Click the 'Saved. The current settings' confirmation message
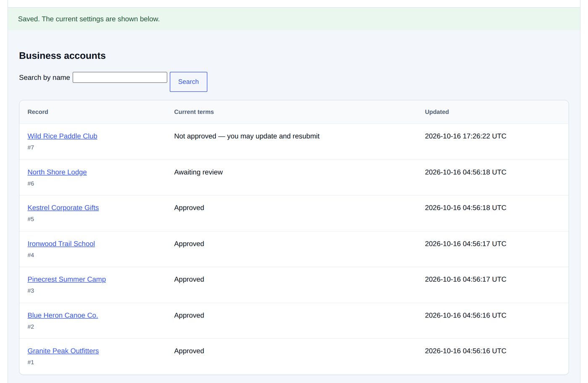Screen dimensions: 588x383 [89, 19]
